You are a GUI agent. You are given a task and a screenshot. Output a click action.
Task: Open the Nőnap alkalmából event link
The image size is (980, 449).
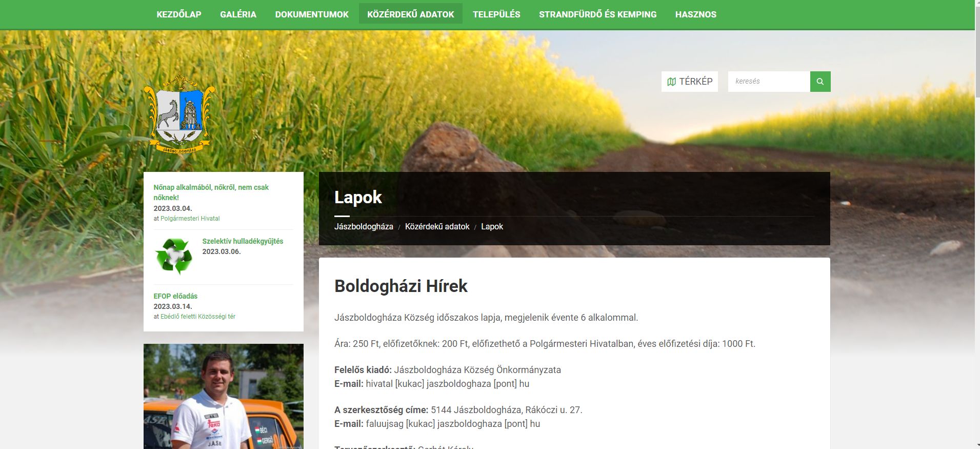211,192
